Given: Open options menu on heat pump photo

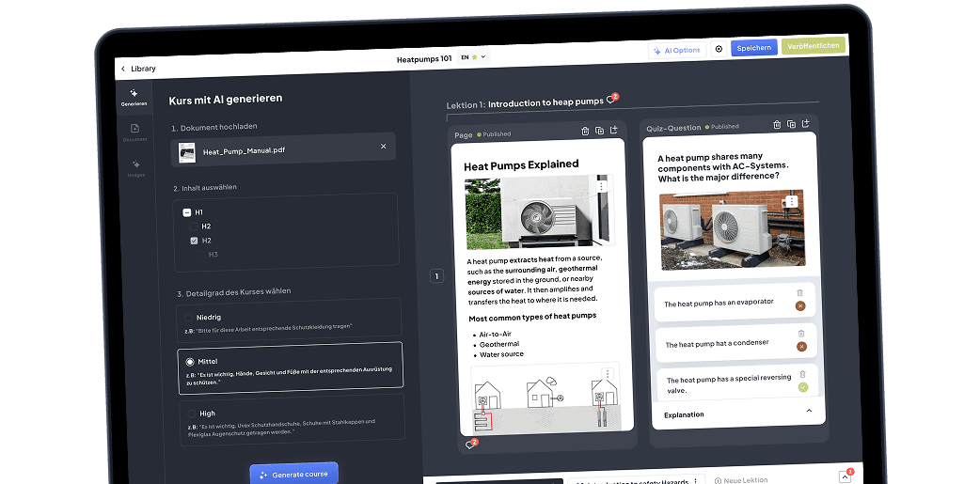Looking at the screenshot, I should pyautogui.click(x=601, y=186).
